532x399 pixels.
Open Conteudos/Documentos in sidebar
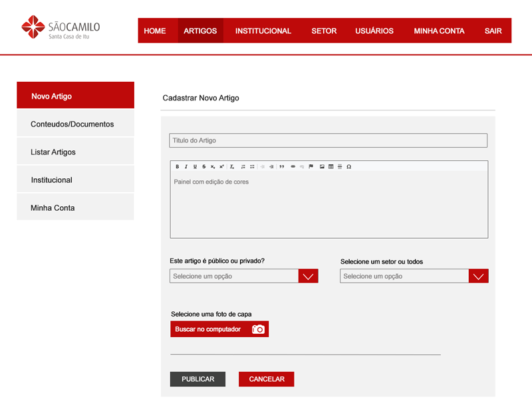(72, 124)
